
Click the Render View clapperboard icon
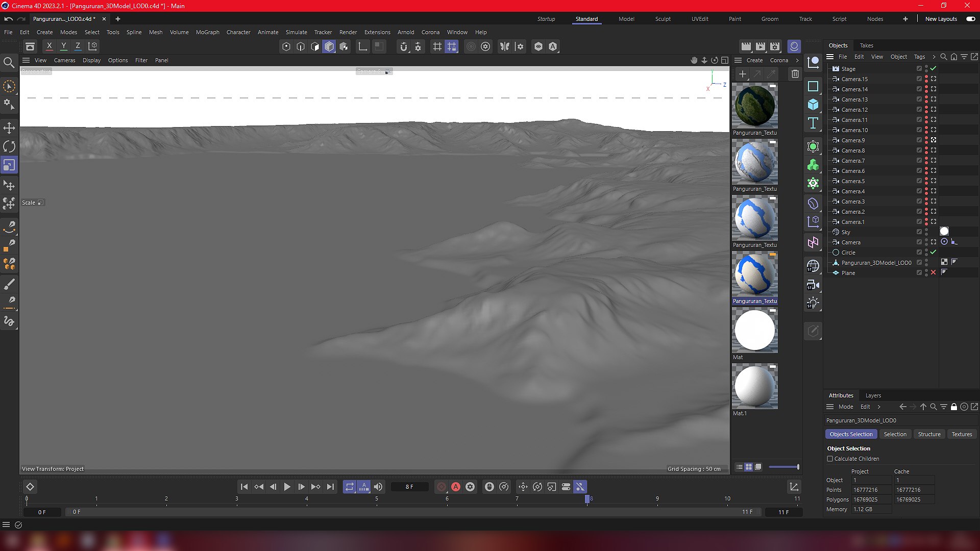(746, 46)
